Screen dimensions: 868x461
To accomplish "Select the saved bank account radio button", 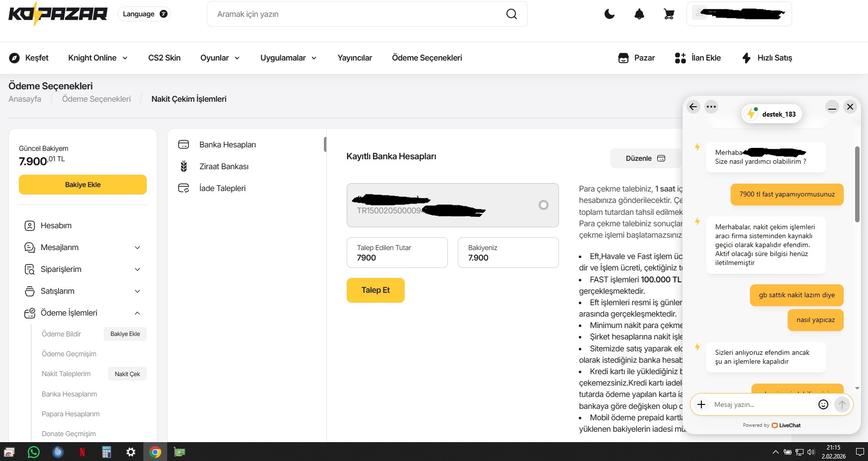I will pos(544,205).
